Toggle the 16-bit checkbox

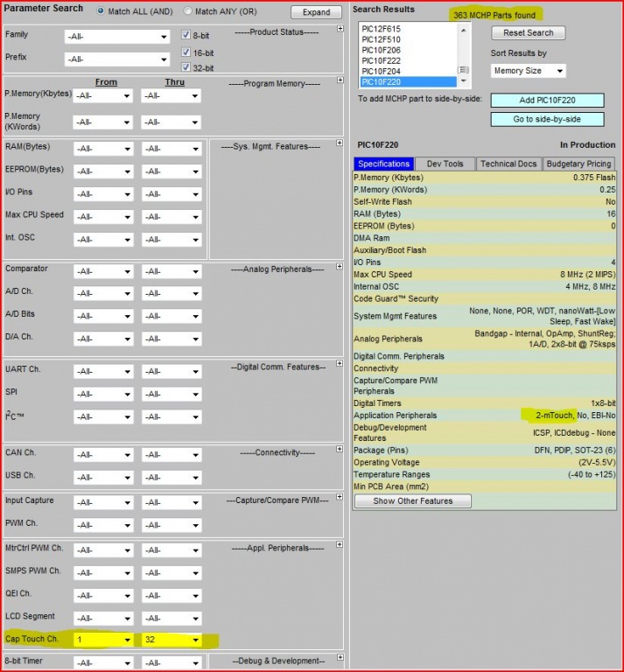point(186,52)
